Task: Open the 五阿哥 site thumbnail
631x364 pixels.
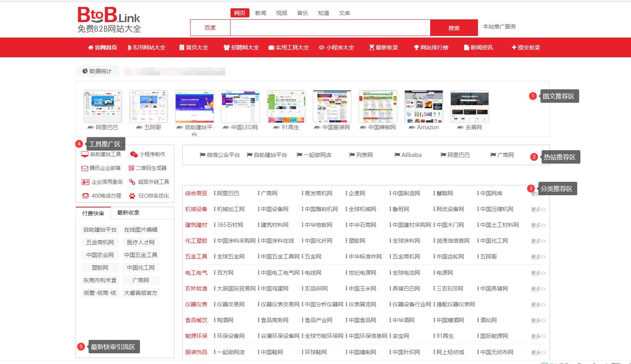Action: tap(149, 107)
